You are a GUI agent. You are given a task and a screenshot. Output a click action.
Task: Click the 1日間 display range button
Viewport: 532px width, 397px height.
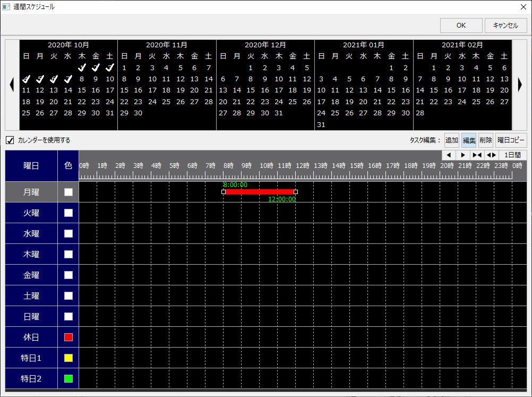tap(512, 155)
